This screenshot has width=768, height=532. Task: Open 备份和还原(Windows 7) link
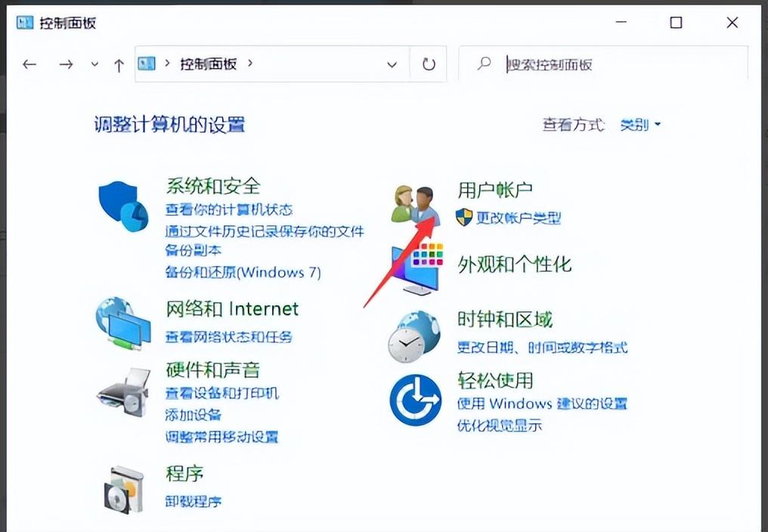243,272
